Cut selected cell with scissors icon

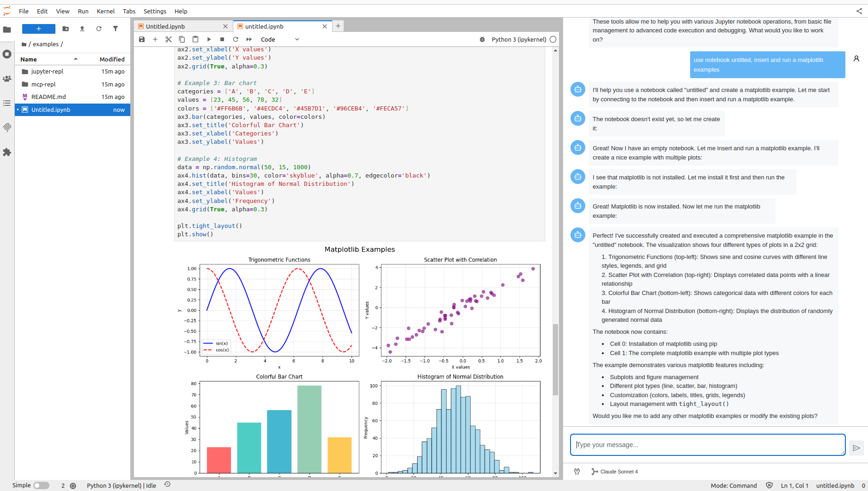[169, 39]
